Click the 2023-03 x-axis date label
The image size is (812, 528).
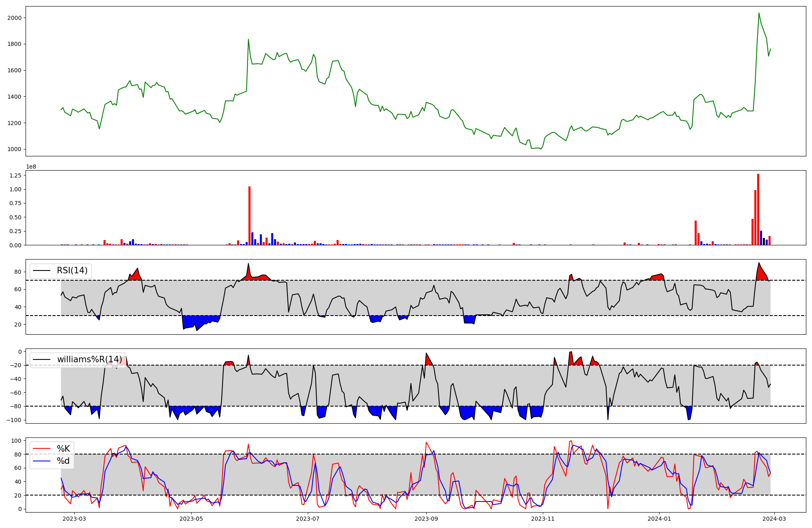tap(75, 519)
